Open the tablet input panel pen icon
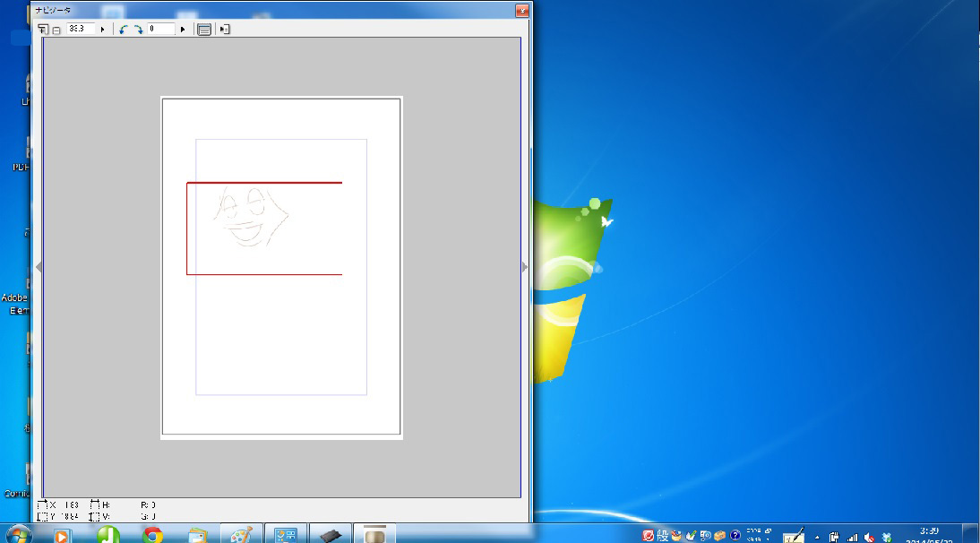Viewport: 980px width, 543px height. (794, 536)
